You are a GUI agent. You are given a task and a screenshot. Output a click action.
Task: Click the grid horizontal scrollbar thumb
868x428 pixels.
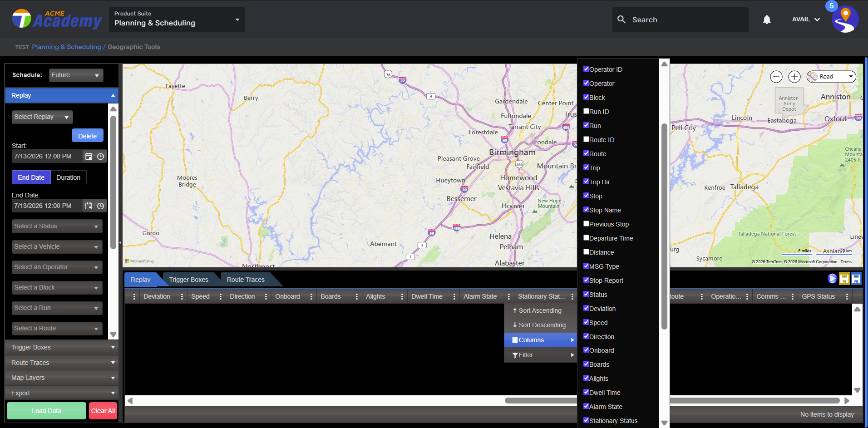[672, 401]
